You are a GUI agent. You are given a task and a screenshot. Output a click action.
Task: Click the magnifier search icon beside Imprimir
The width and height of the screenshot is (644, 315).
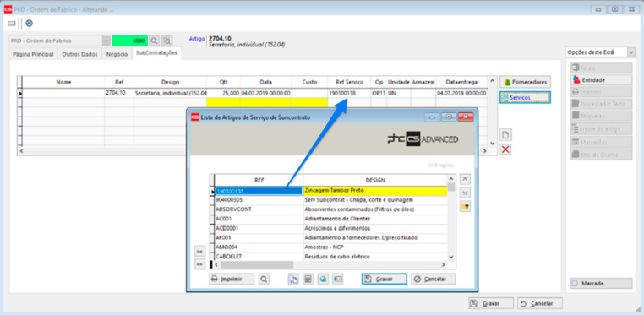click(x=264, y=280)
